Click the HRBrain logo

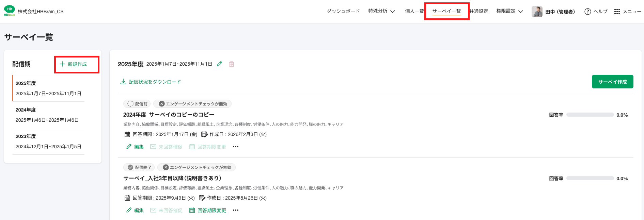[x=10, y=11]
